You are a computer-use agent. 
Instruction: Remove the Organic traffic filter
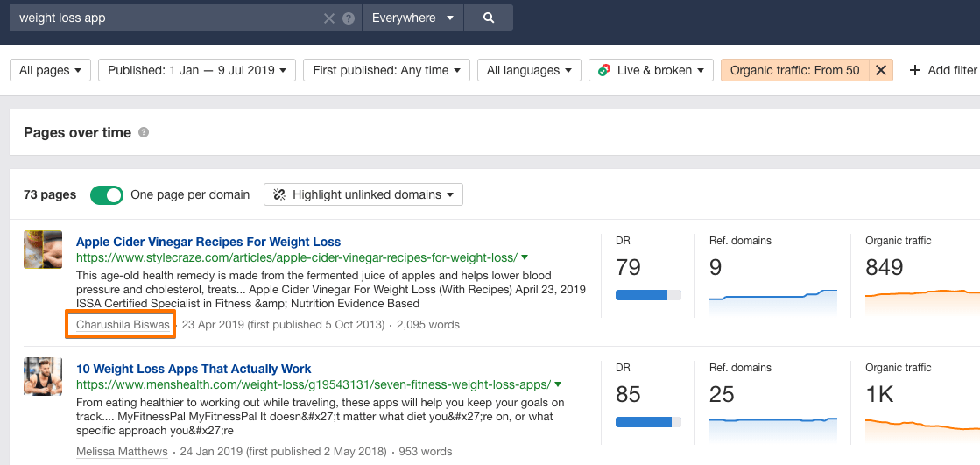point(881,70)
